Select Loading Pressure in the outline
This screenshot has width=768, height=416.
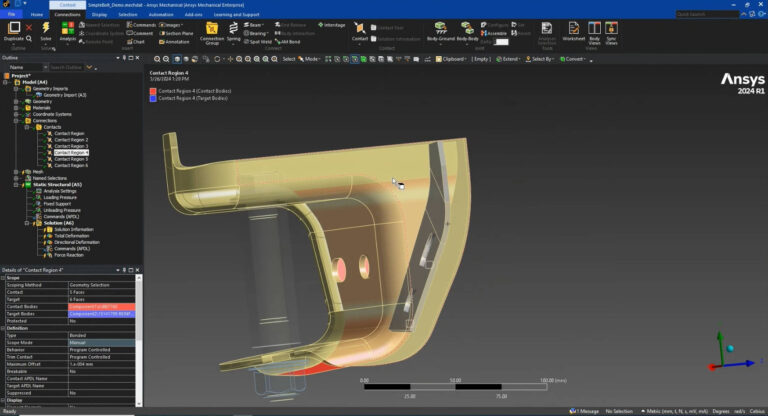[x=60, y=197]
